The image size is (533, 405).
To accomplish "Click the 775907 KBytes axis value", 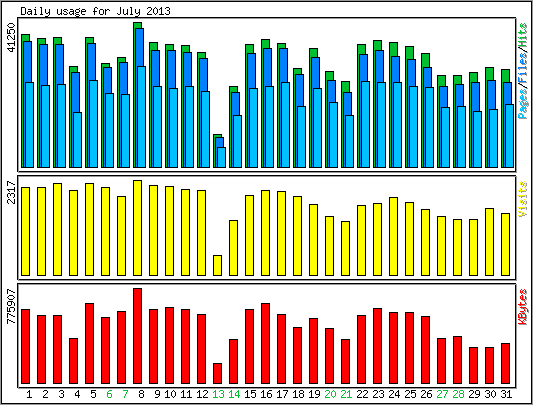I will (x=11, y=306).
